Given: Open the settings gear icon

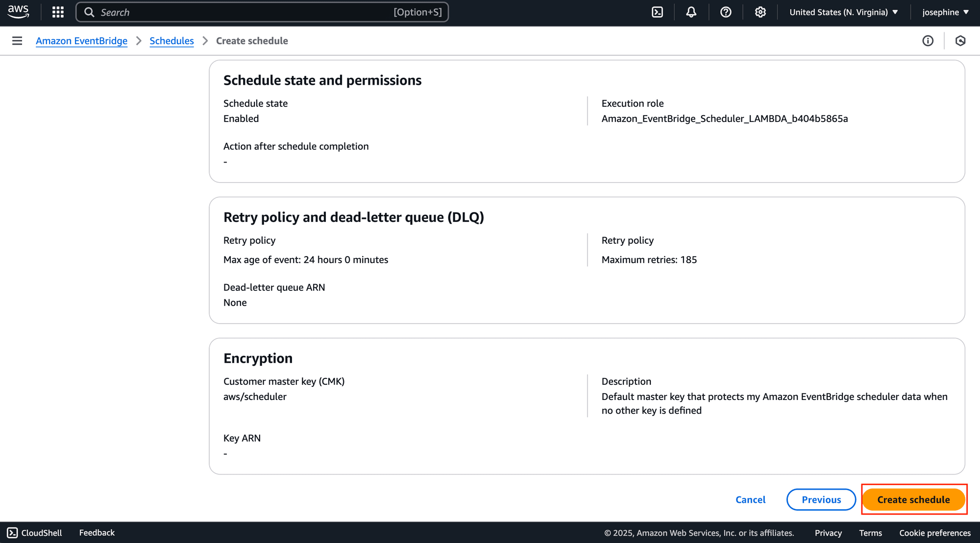Looking at the screenshot, I should pos(760,12).
